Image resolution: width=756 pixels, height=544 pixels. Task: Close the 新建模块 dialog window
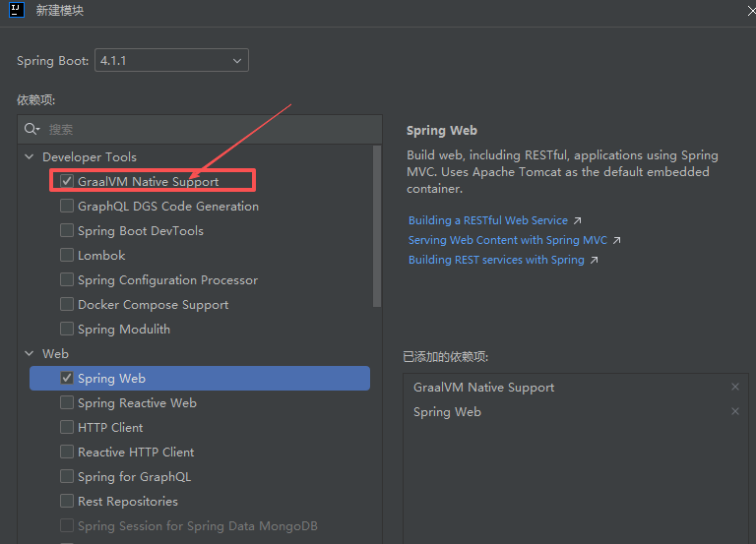pyautogui.click(x=751, y=11)
